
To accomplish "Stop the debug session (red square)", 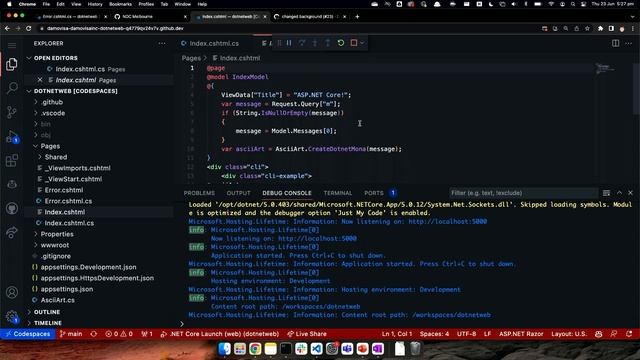I will coord(353,43).
